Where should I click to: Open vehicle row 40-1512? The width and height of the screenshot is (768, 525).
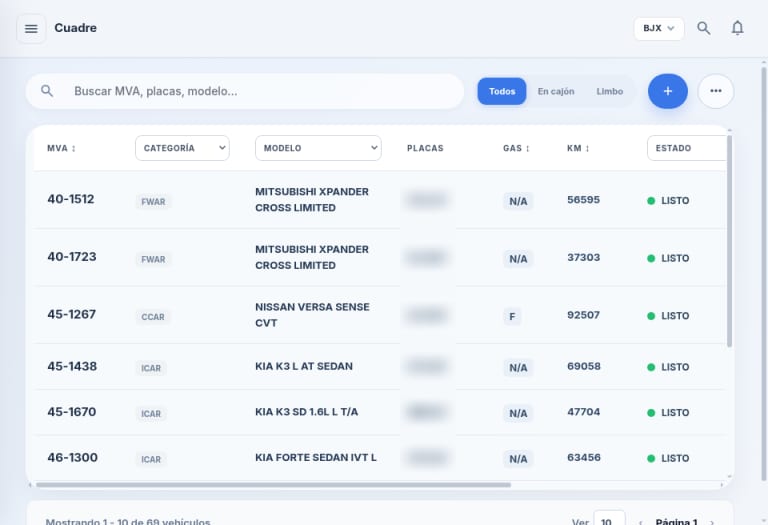pos(380,200)
